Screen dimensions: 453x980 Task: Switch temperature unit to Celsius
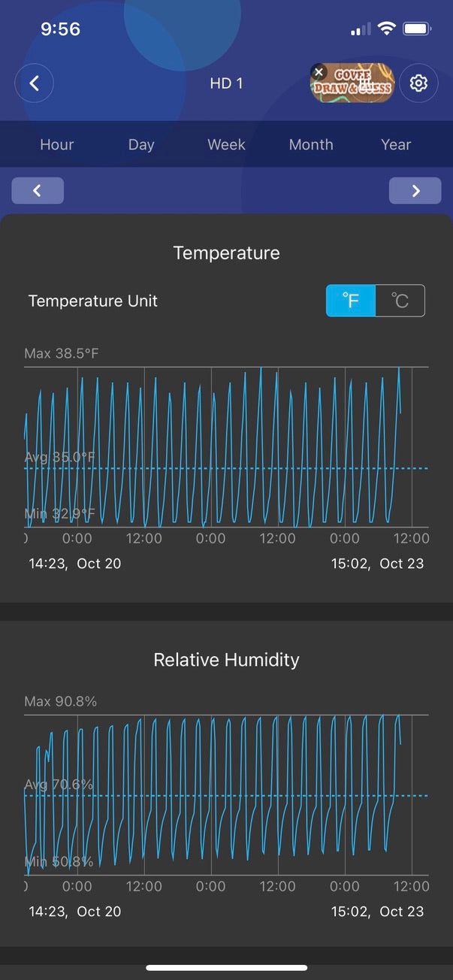pos(400,301)
